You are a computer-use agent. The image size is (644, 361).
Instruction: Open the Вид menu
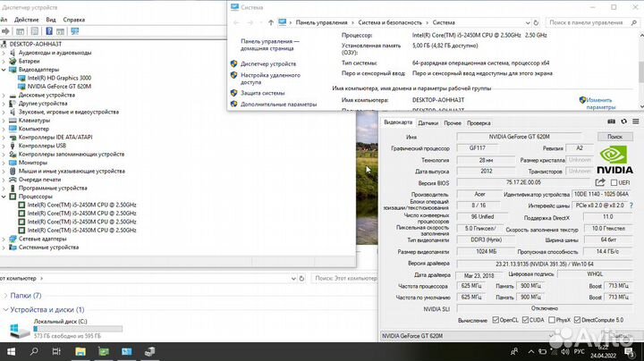(51, 20)
